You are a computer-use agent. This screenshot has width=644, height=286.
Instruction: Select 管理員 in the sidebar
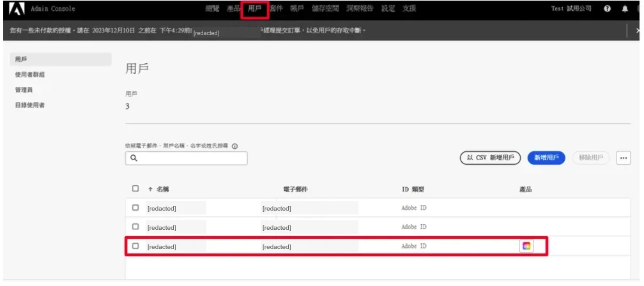(x=24, y=90)
